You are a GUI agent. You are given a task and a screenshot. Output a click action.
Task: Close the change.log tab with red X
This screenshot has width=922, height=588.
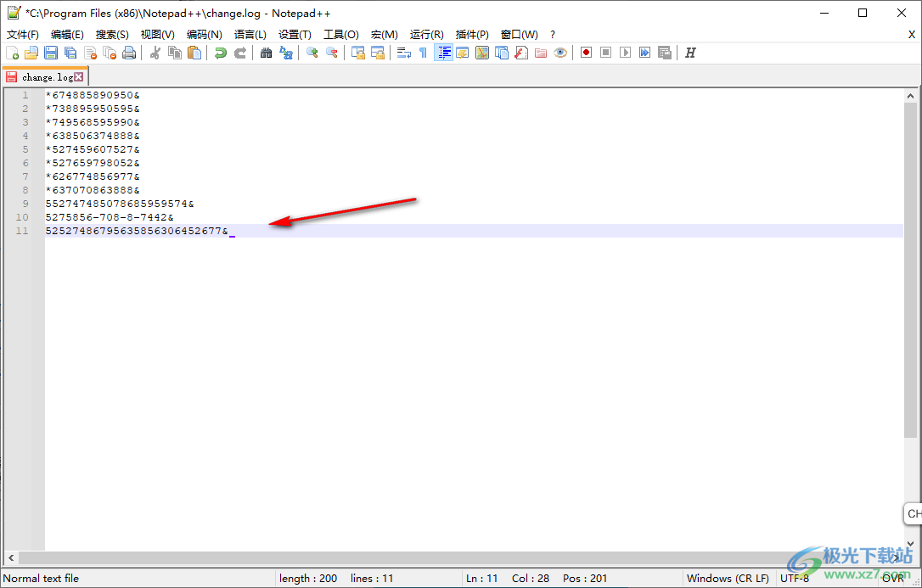[x=79, y=77]
